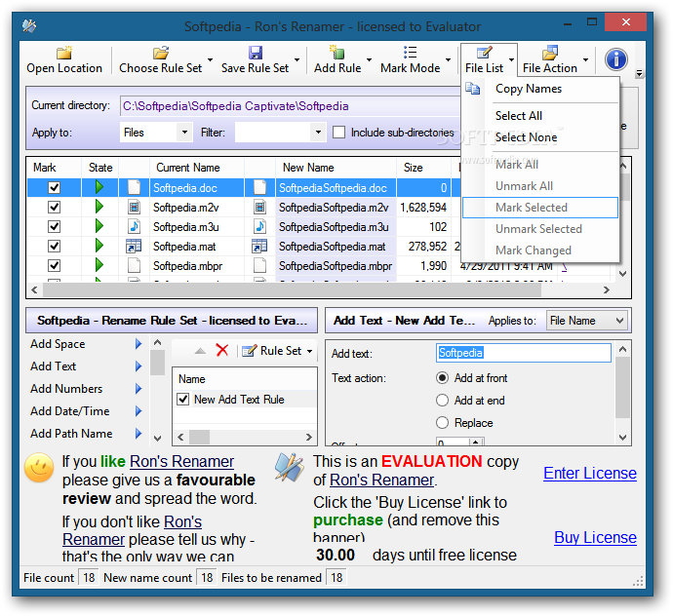
Task: Click the Add Text arrow icon
Action: (139, 366)
